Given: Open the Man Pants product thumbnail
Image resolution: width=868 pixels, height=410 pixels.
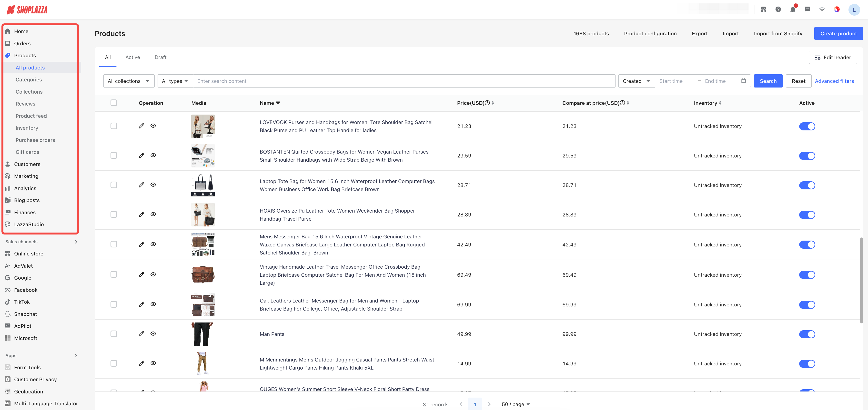Looking at the screenshot, I should 202,334.
